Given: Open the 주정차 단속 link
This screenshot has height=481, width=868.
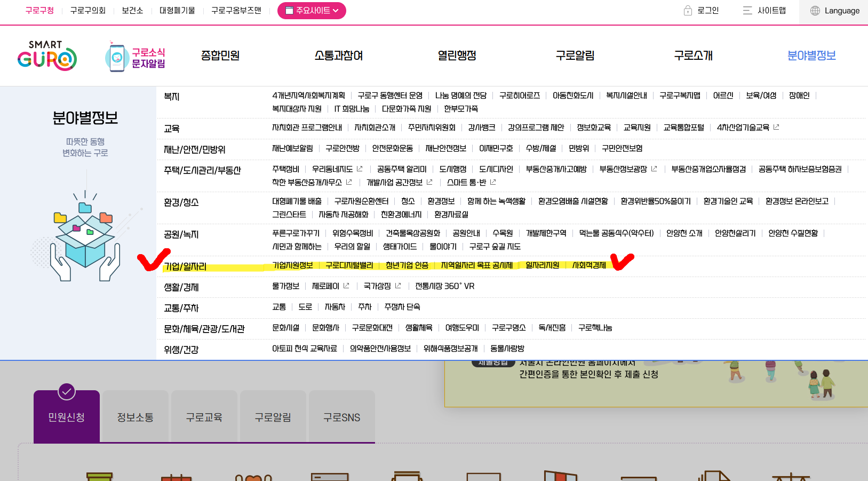Looking at the screenshot, I should [402, 307].
